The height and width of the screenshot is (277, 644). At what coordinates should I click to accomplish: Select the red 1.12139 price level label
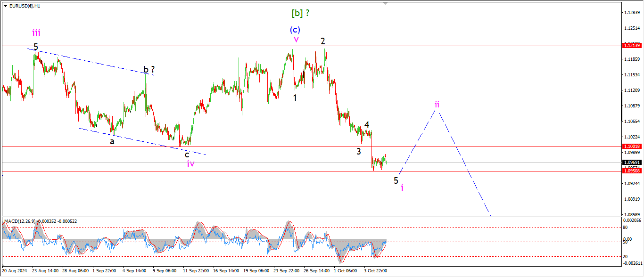point(631,46)
